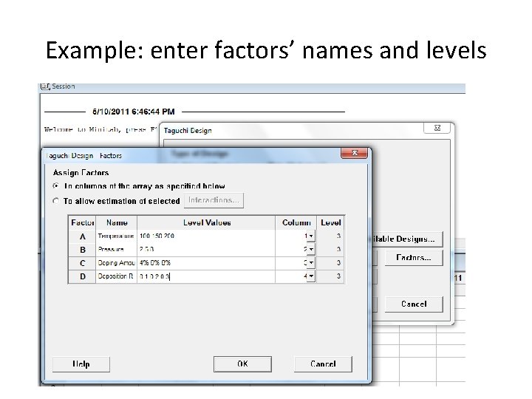Close the Taguchi Design Factors dialog
This screenshot has width=532, height=399.
click(x=354, y=153)
